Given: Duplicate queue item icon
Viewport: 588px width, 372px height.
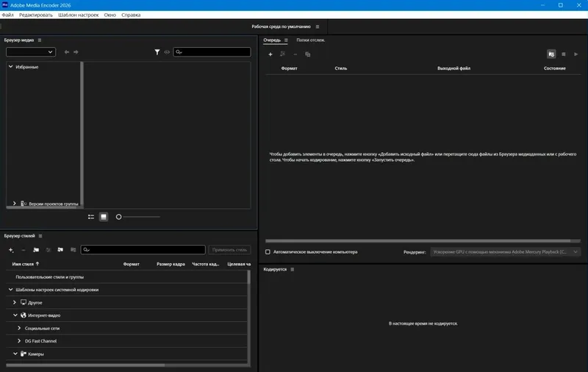Looking at the screenshot, I should click(307, 54).
